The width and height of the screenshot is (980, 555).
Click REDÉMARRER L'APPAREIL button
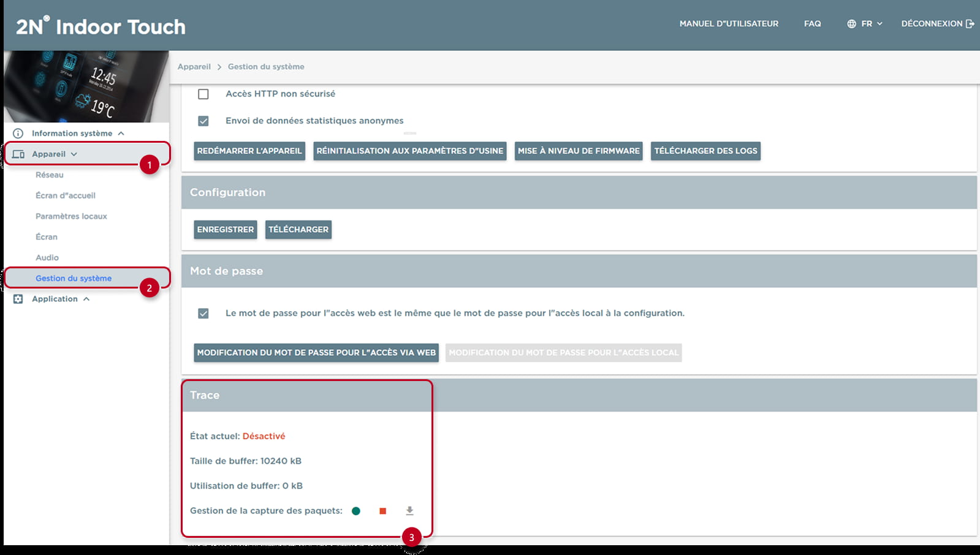tap(249, 151)
